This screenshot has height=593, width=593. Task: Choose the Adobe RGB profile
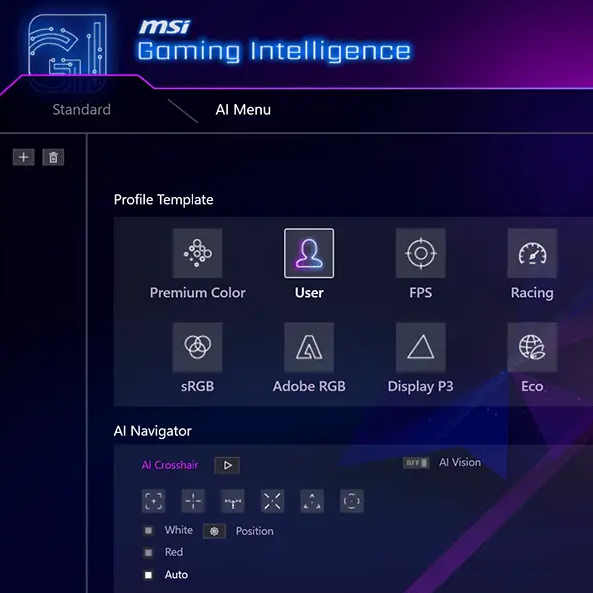[x=309, y=347]
